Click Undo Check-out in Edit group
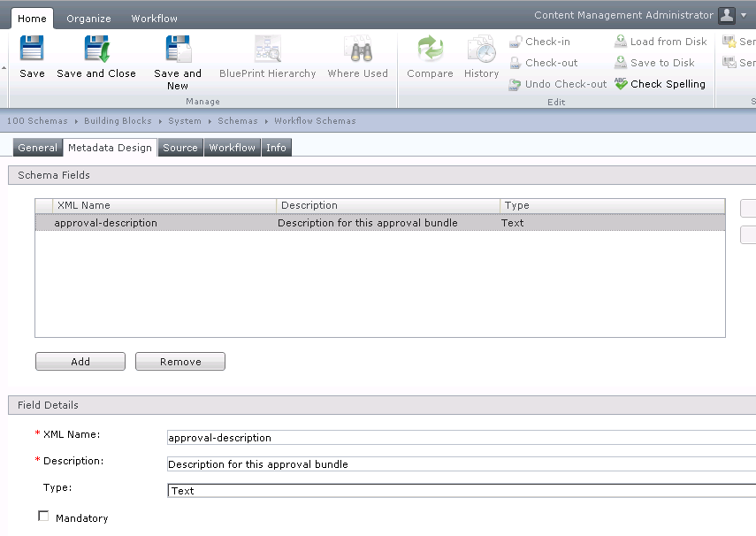 (x=558, y=84)
